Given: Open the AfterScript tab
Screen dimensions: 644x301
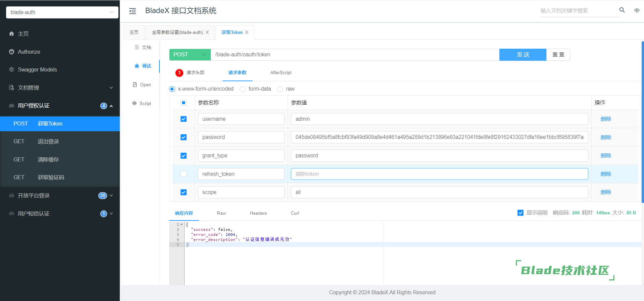Looking at the screenshot, I should [x=281, y=72].
